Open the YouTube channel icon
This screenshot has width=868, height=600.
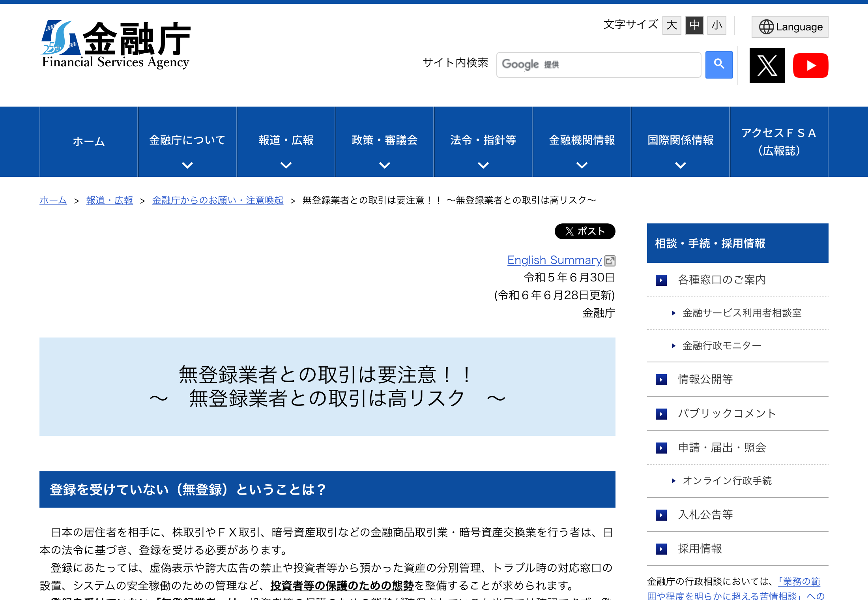[x=810, y=66]
